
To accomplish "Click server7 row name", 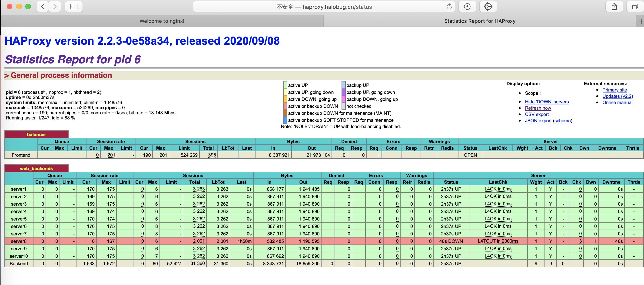I will 19,234.
